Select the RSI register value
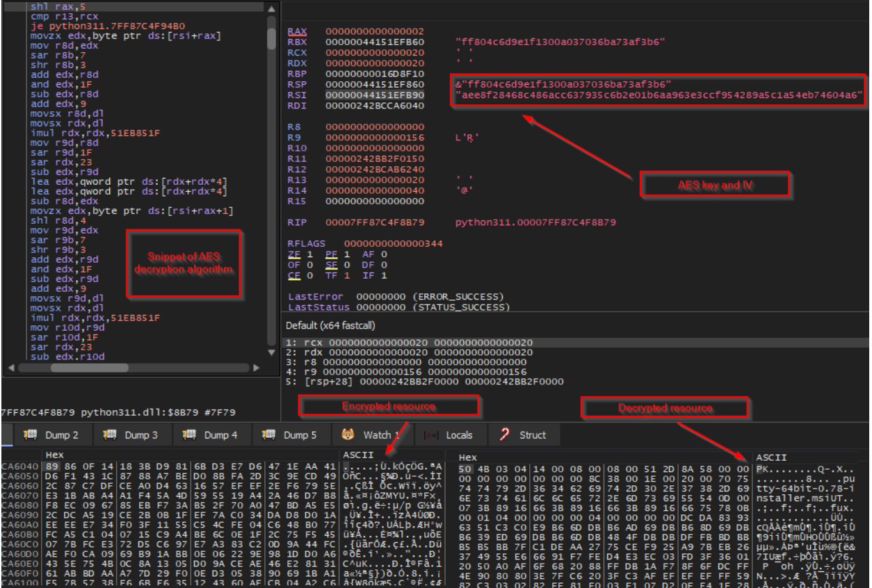The image size is (872, 588). pyautogui.click(x=376, y=93)
